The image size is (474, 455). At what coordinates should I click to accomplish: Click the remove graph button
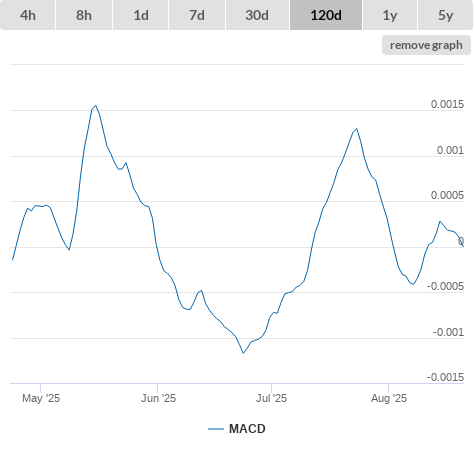click(x=426, y=45)
